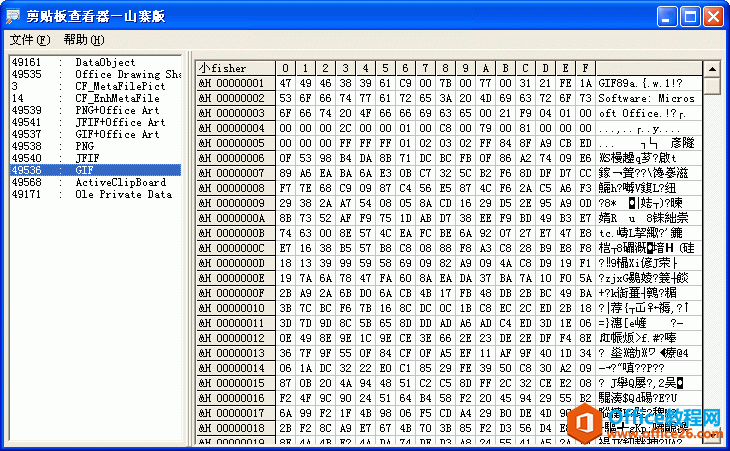730x451 pixels.
Task: Click row header &H 00000001
Action: [x=236, y=83]
